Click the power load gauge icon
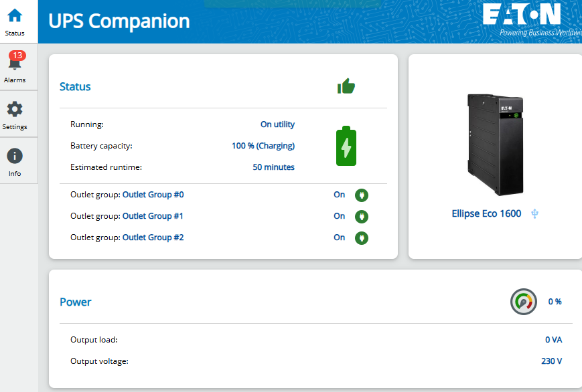 pyautogui.click(x=523, y=302)
